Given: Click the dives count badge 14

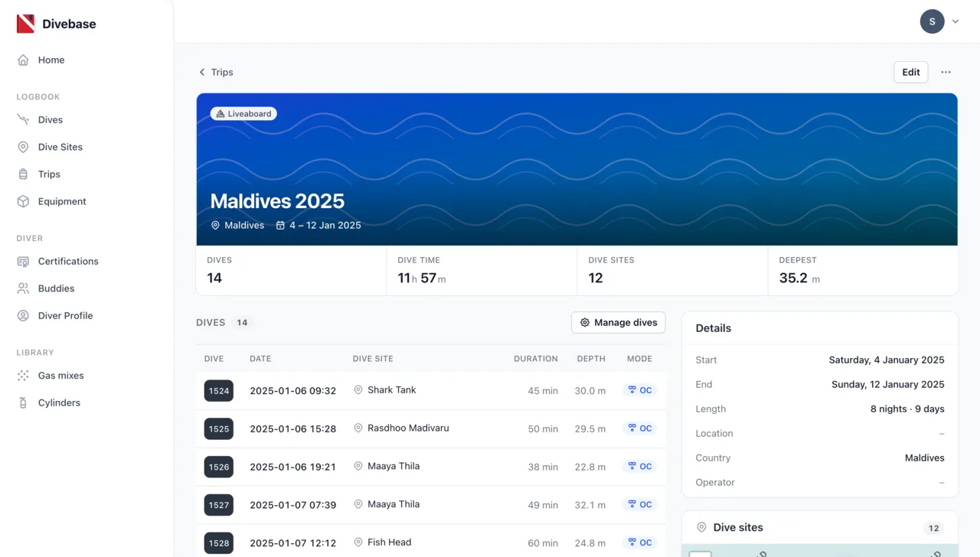Looking at the screenshot, I should pyautogui.click(x=242, y=323).
